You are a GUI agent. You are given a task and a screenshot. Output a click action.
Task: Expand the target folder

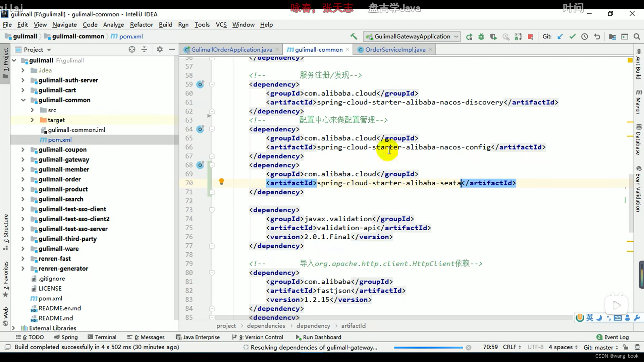32,120
